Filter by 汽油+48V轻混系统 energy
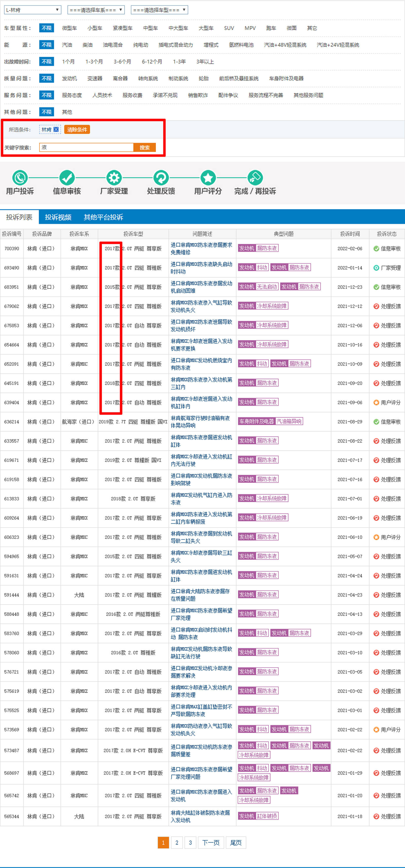The height and width of the screenshot is (868, 405). (x=285, y=45)
